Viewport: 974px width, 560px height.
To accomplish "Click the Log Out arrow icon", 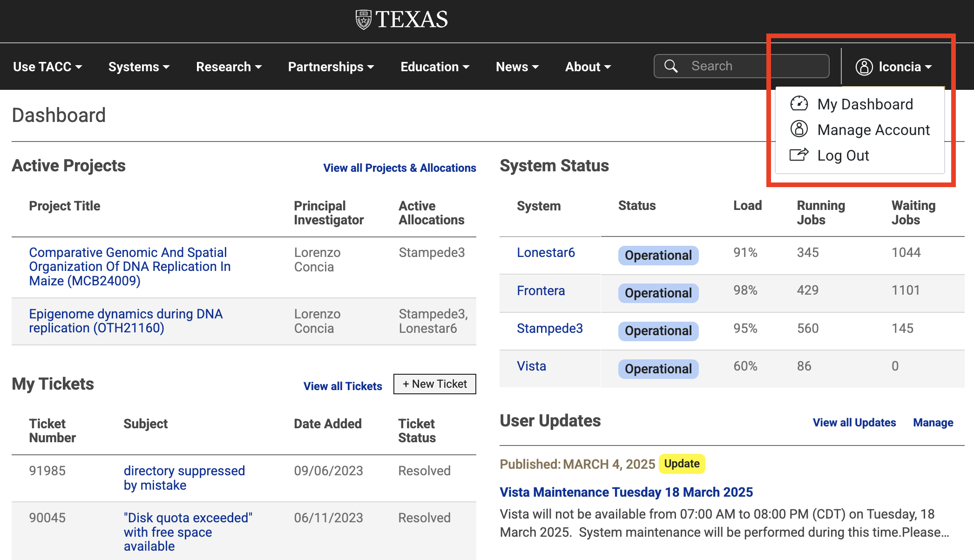I will (x=799, y=155).
